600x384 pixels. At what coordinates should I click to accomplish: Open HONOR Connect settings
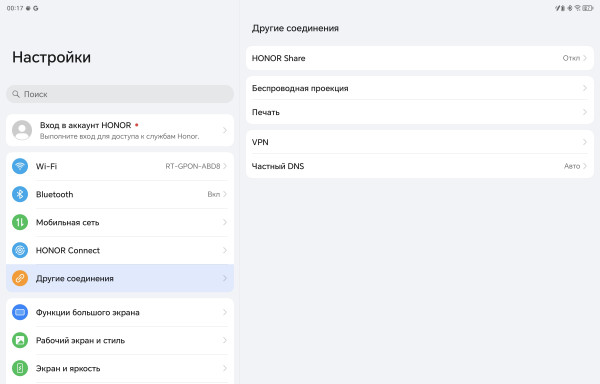[x=120, y=250]
